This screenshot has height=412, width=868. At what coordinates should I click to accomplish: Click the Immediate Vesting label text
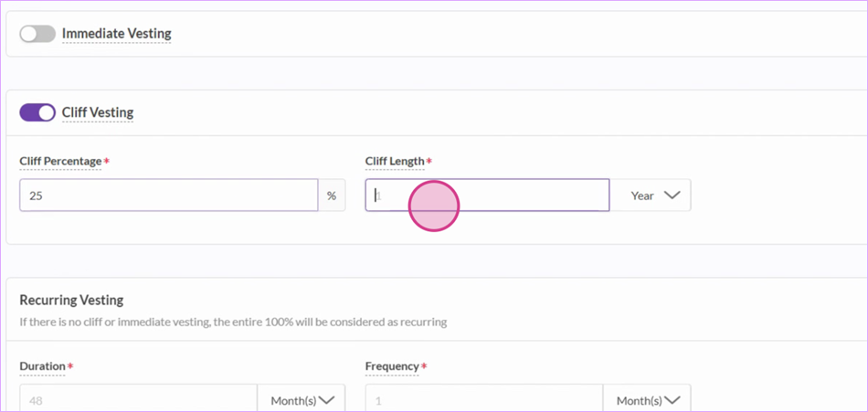tap(116, 34)
